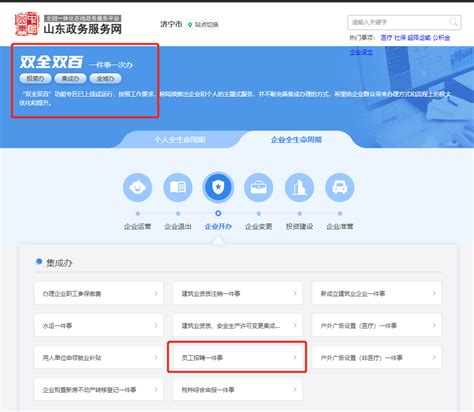The width and height of the screenshot is (474, 412).
Task: Expand 新成立建筑业企业一件事 chevron arrow
Action: pyautogui.click(x=434, y=293)
